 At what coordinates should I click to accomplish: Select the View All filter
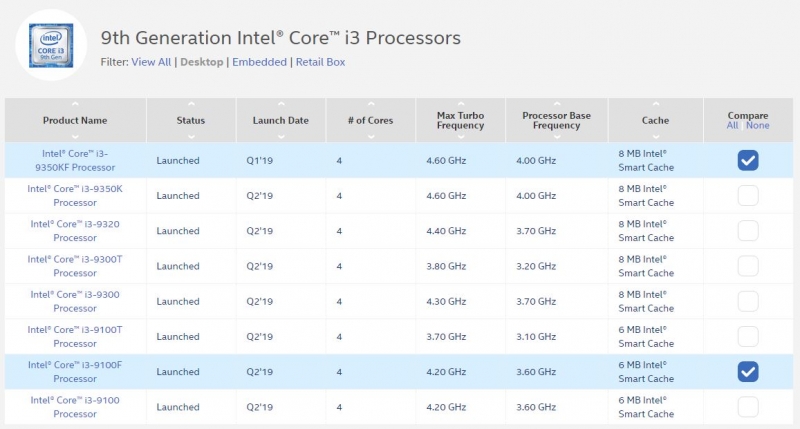pyautogui.click(x=151, y=62)
